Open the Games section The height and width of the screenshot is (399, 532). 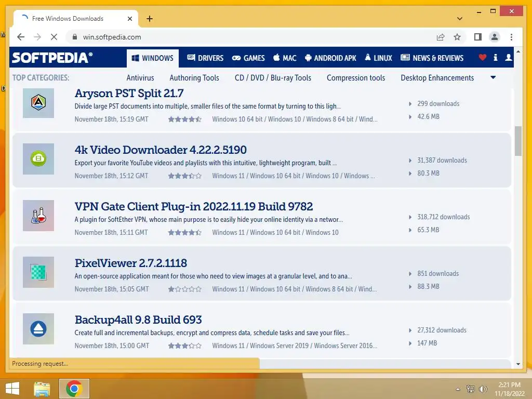coord(248,58)
